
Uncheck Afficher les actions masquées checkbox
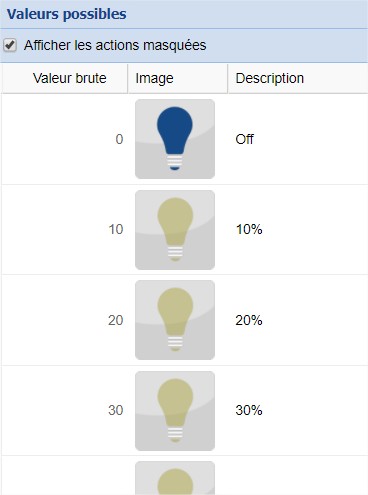tap(10, 45)
